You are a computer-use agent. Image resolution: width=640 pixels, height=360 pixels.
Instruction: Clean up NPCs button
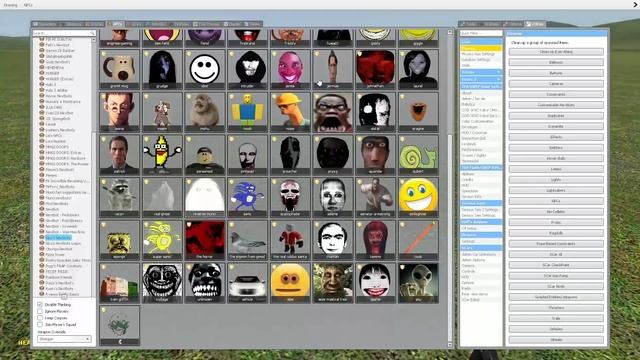click(556, 201)
